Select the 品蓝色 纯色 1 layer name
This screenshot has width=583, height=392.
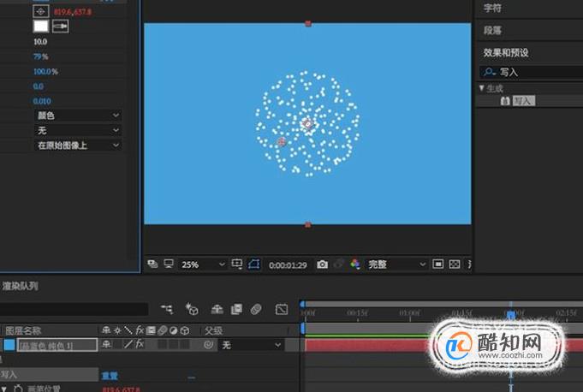[57, 346]
